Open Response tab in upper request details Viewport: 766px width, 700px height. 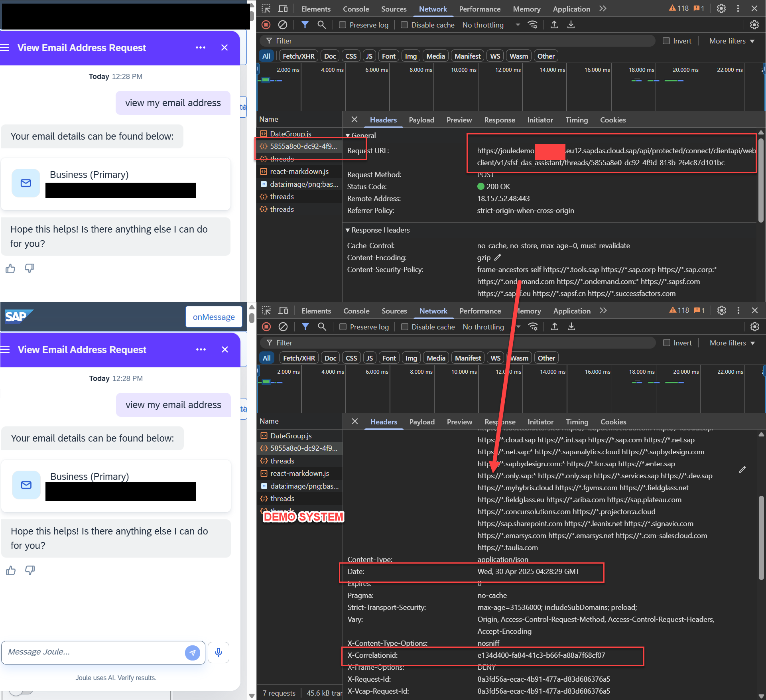coord(500,120)
